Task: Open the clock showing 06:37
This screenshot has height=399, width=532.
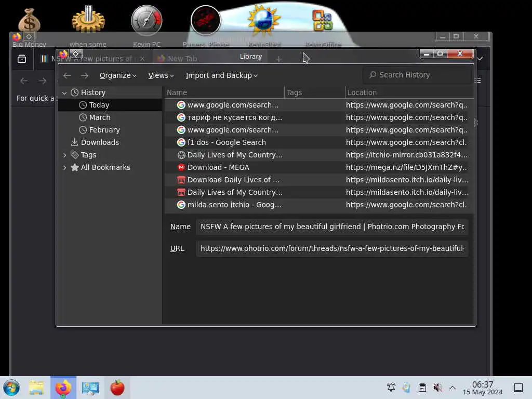Action: click(x=483, y=388)
